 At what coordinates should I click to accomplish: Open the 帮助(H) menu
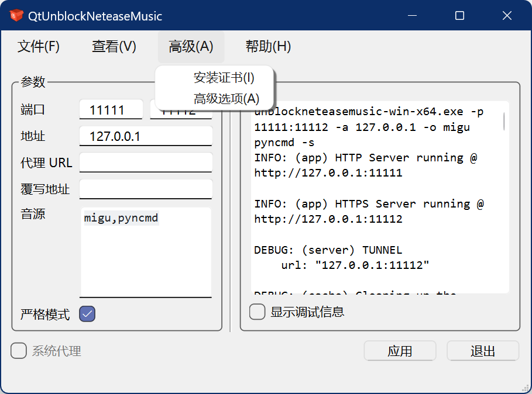click(x=268, y=47)
